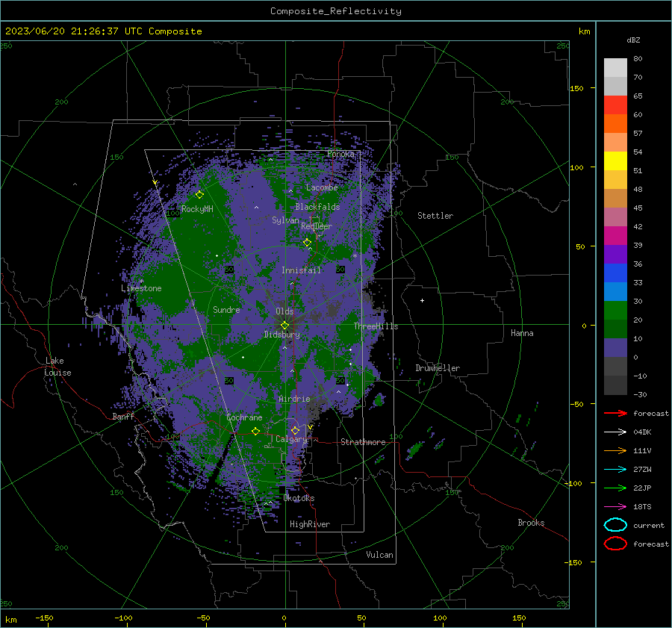The width and height of the screenshot is (672, 628).
Task: Click the Banff town label
Action: [x=123, y=416]
